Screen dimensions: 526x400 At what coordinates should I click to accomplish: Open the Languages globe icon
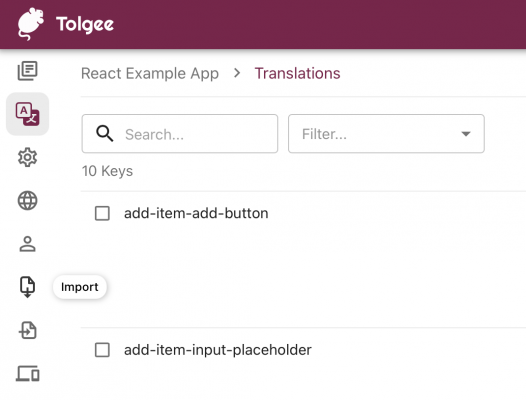tap(28, 201)
